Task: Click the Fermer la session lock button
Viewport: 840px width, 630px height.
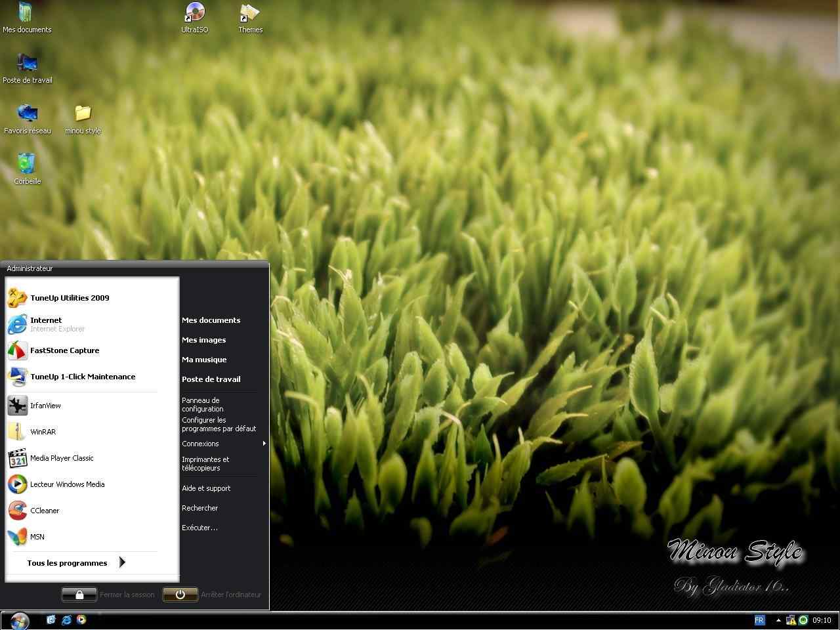Action: 79,595
